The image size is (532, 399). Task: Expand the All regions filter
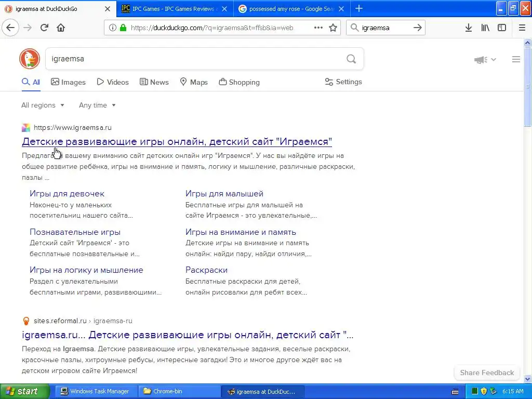click(43, 105)
